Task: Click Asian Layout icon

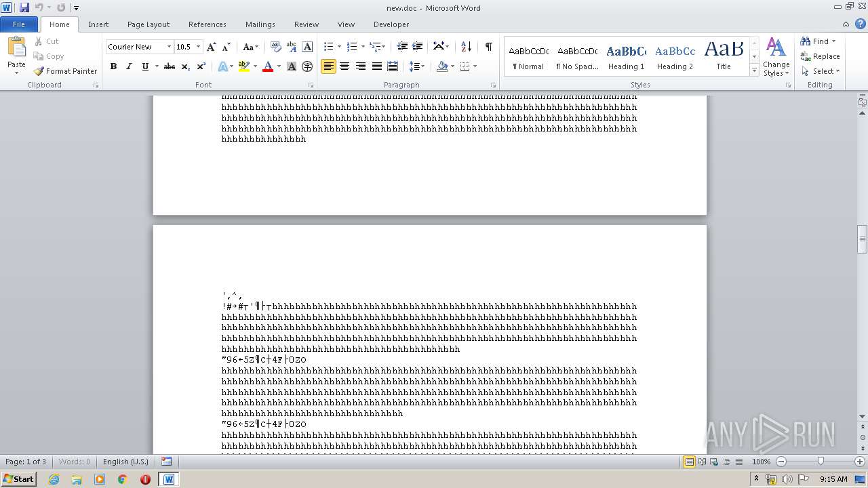Action: [x=439, y=47]
